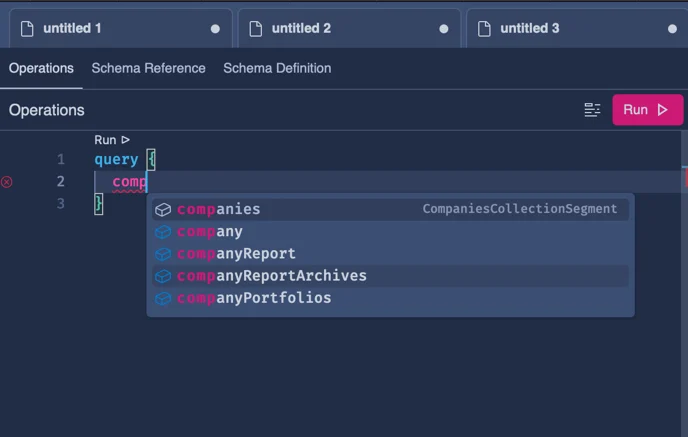Click the Operations panel heading
The height and width of the screenshot is (437, 688).
(x=47, y=110)
